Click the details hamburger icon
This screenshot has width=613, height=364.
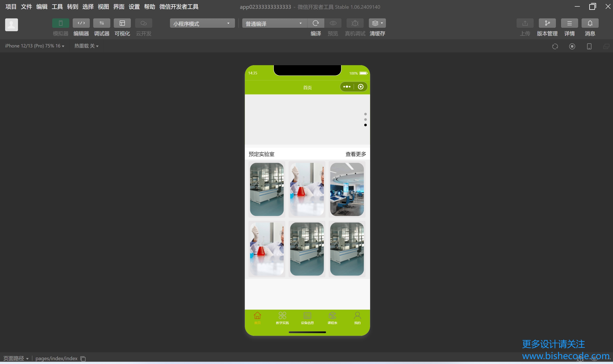(569, 23)
